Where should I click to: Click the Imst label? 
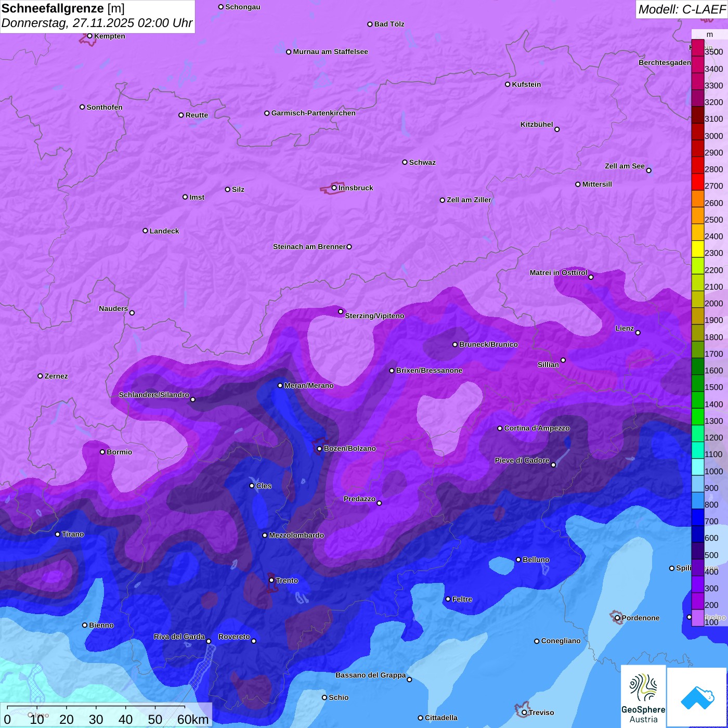[x=197, y=197]
